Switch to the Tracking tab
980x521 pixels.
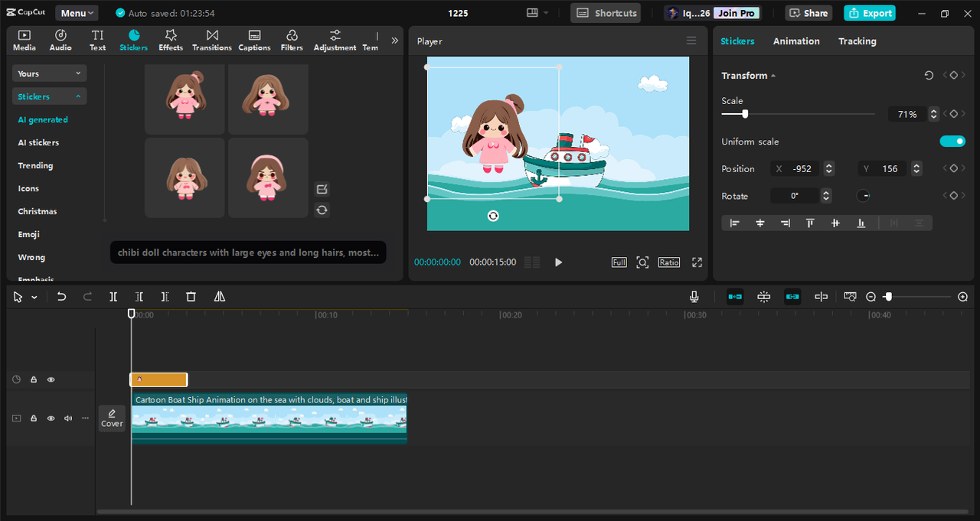(x=857, y=41)
